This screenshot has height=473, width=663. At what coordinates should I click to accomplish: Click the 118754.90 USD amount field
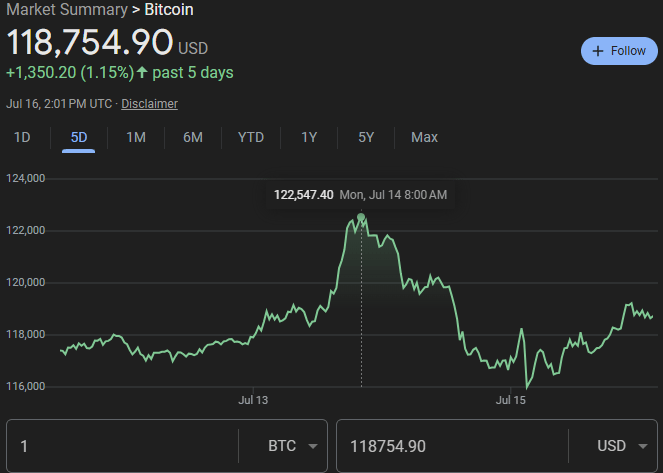pos(452,446)
